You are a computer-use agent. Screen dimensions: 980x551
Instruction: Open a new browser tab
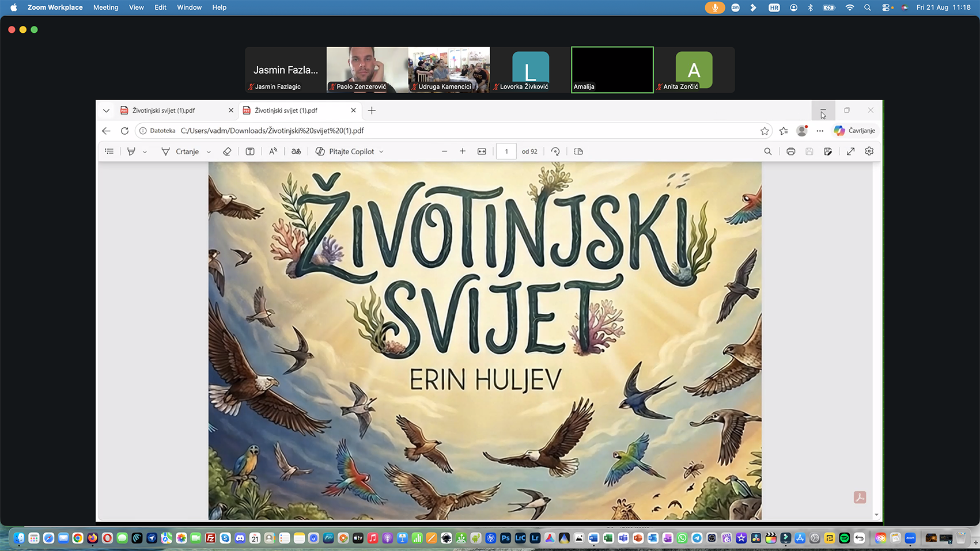[372, 111]
